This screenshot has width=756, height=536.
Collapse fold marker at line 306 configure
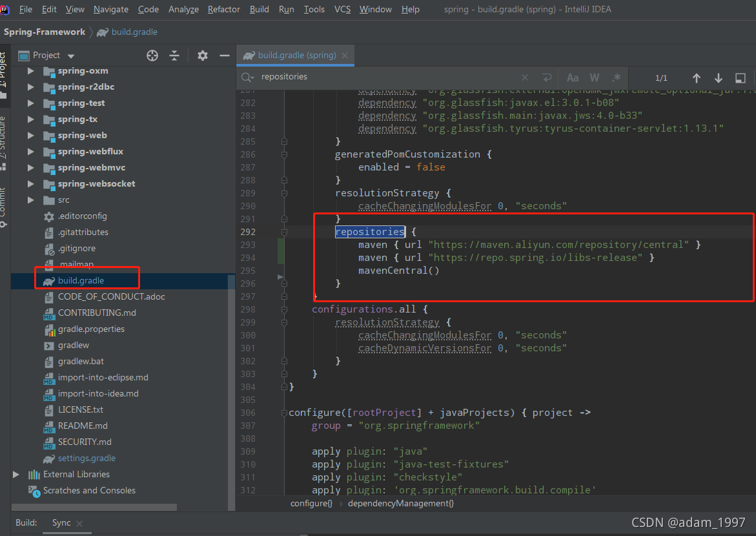click(x=285, y=413)
